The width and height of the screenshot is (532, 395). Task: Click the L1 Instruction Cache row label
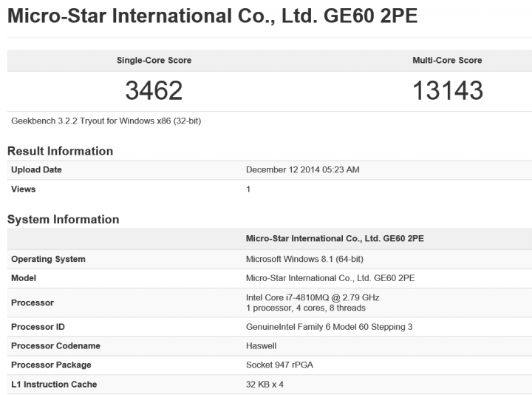click(x=54, y=384)
